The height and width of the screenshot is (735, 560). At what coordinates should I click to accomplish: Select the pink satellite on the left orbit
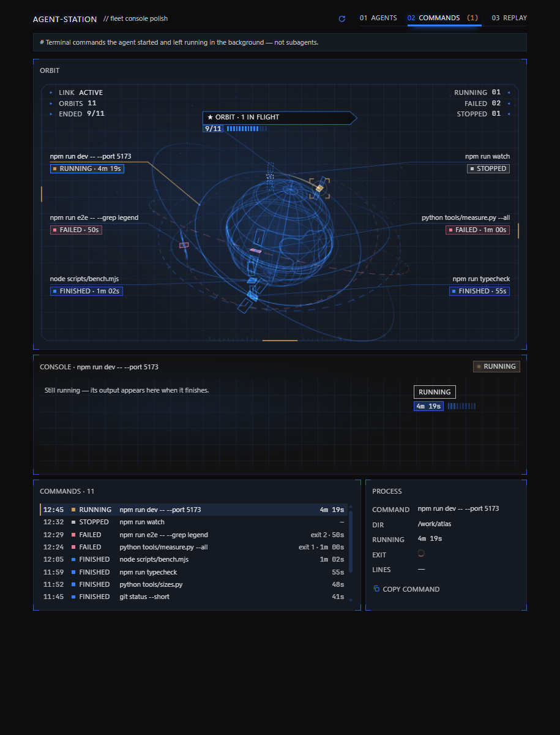tap(184, 245)
